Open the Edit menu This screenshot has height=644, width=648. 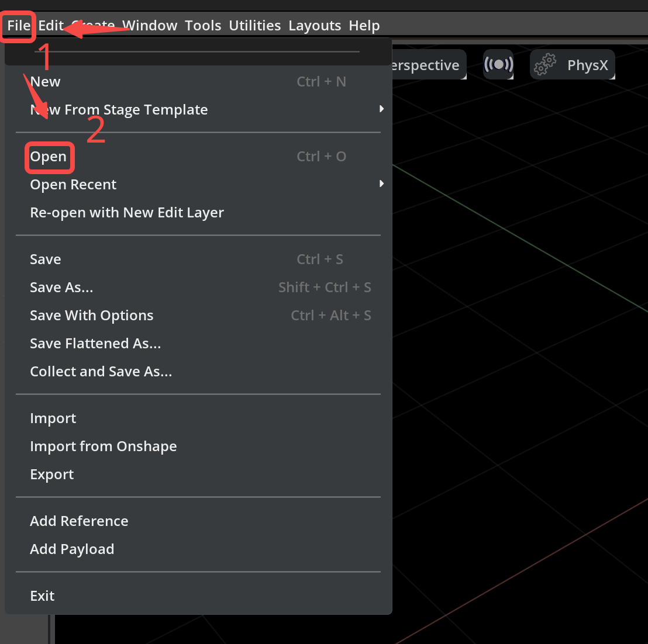point(51,26)
